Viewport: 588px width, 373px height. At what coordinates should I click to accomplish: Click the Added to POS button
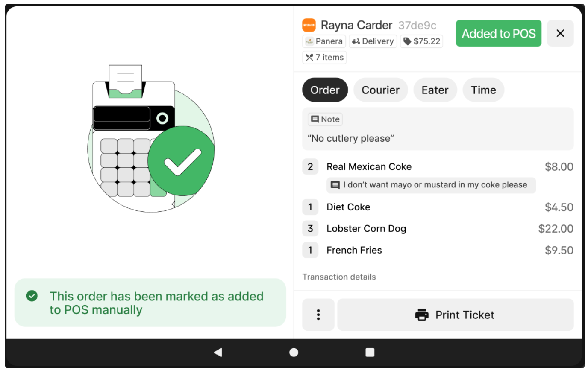pyautogui.click(x=499, y=33)
